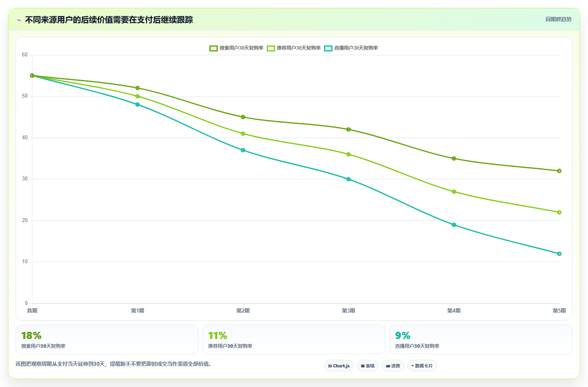This screenshot has height=387, width=588.
Task: Click the 第3期 x-axis label
Action: click(x=349, y=311)
